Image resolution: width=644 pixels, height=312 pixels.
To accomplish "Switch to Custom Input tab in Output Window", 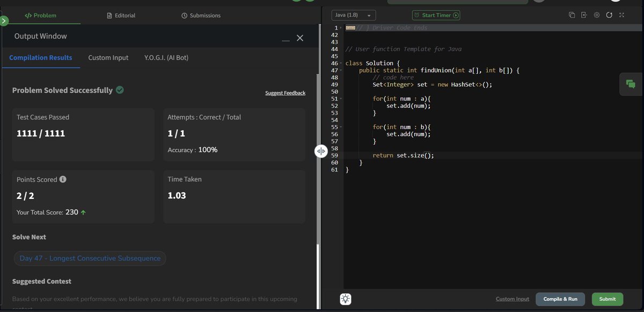I will [108, 57].
